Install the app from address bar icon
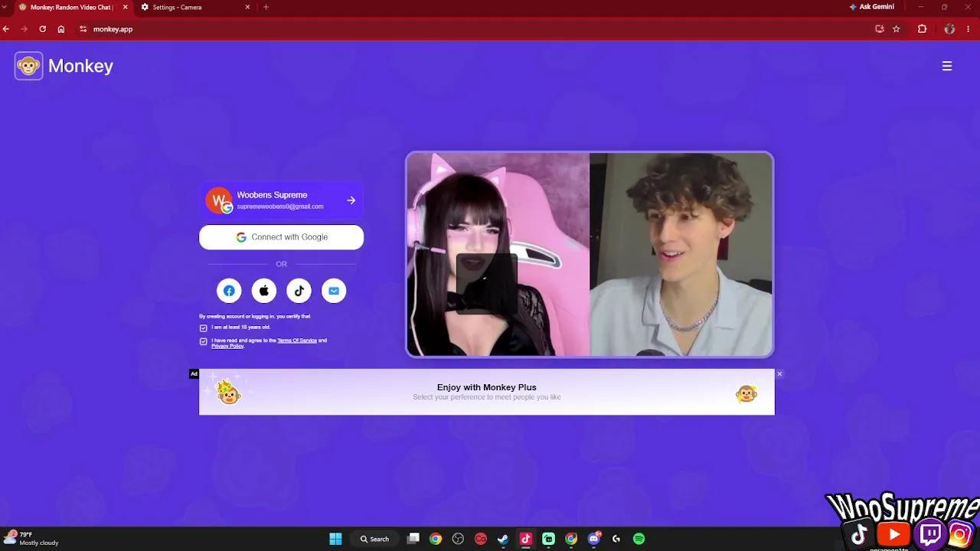Image resolution: width=980 pixels, height=551 pixels. (880, 29)
